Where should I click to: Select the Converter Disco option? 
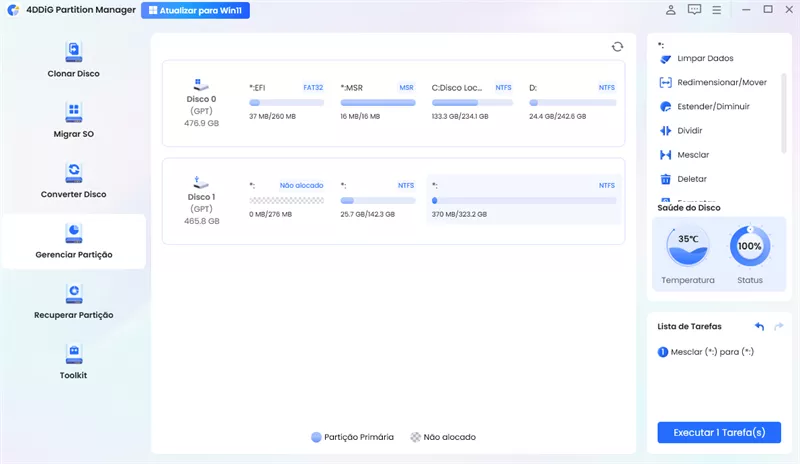[73, 181]
